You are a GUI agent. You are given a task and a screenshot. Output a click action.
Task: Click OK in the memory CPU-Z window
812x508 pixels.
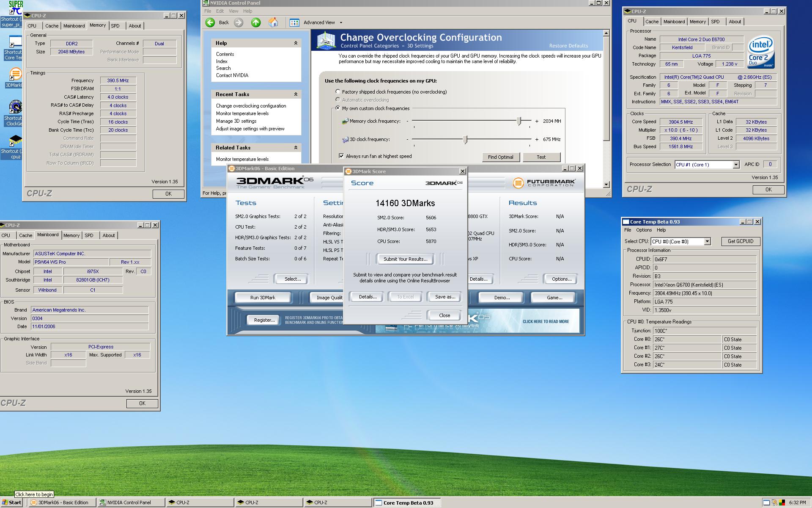168,194
